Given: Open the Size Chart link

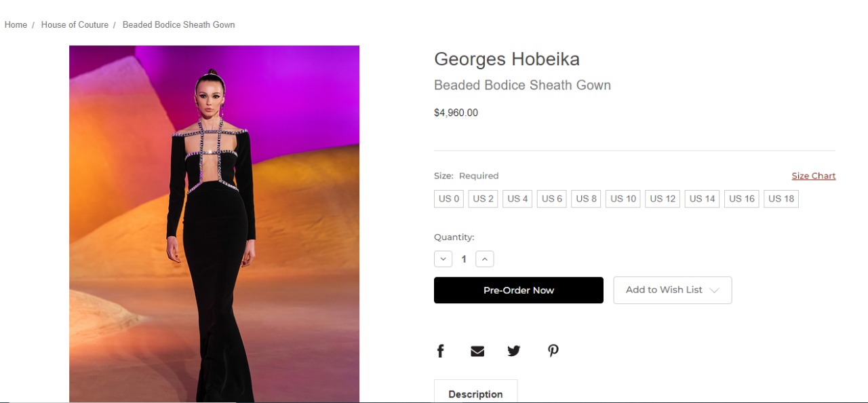Looking at the screenshot, I should tap(813, 176).
